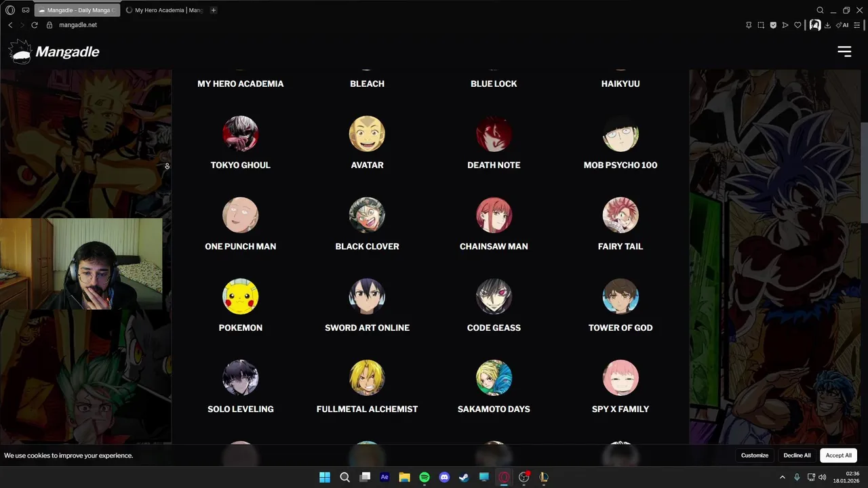The width and height of the screenshot is (868, 488).
Task: Open the Mangadle hamburger menu
Action: tap(844, 52)
